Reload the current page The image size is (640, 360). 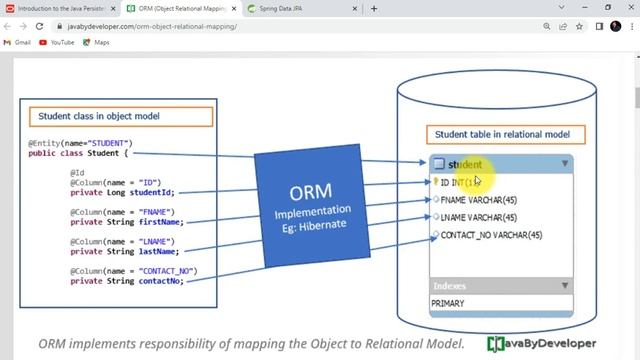coord(39,27)
